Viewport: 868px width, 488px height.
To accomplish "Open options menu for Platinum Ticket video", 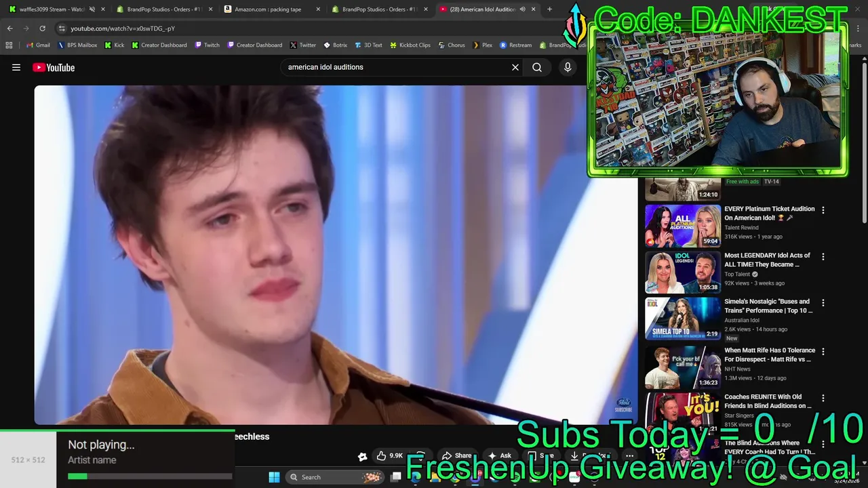I will [x=823, y=210].
